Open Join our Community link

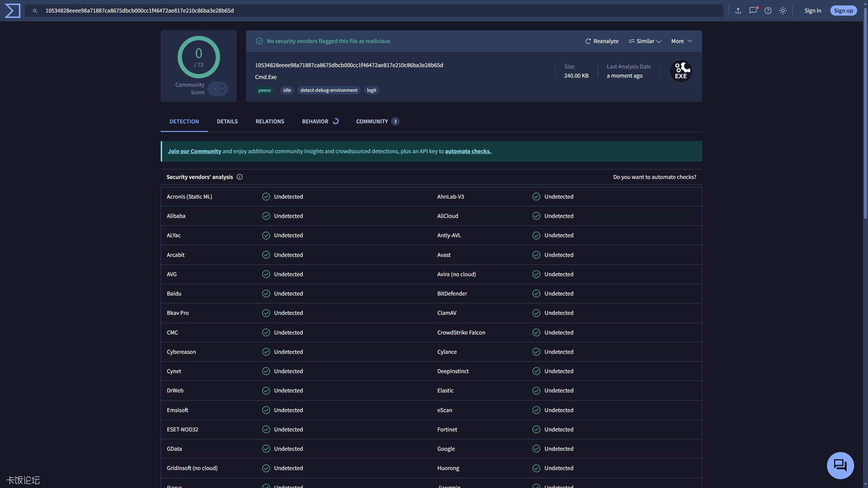click(x=194, y=151)
